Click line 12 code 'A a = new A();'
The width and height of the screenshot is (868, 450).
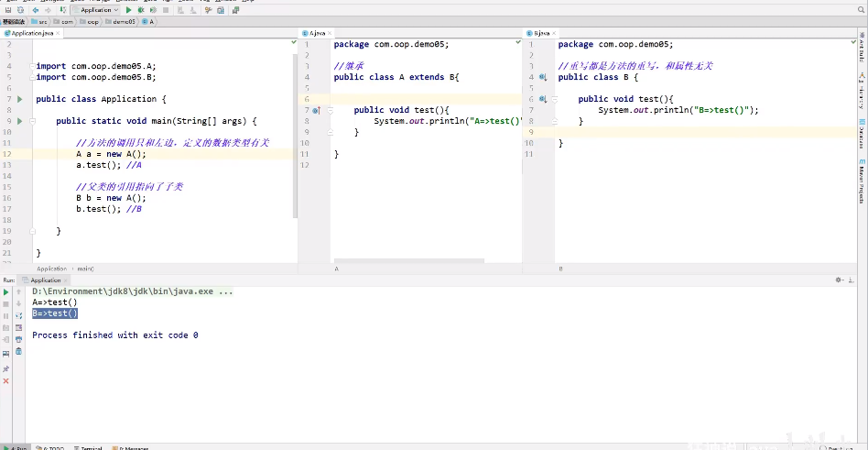point(112,154)
